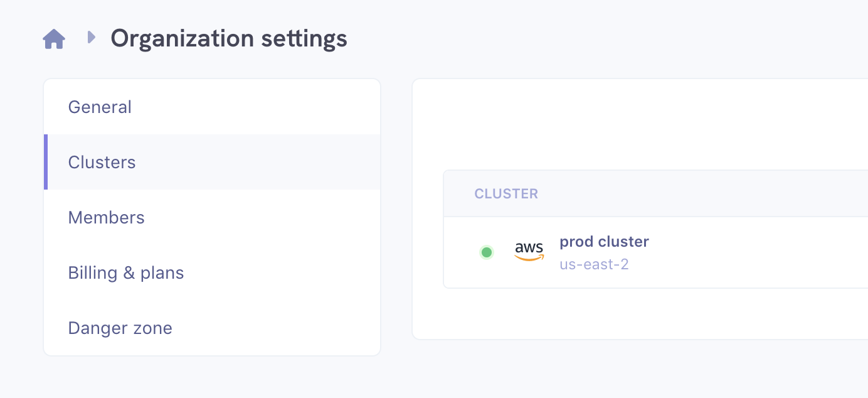Navigate to the Danger zone section
868x398 pixels.
[120, 328]
